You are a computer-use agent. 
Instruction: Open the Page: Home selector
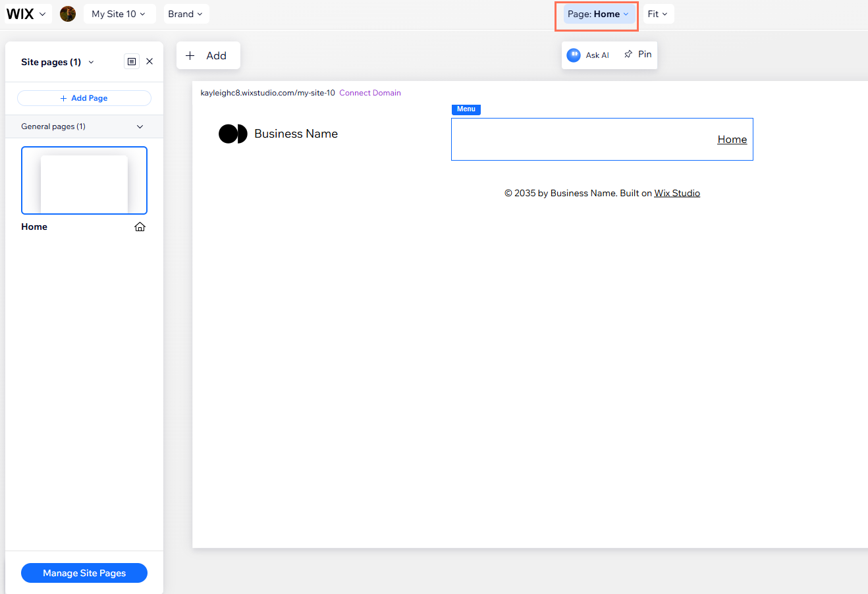point(597,14)
